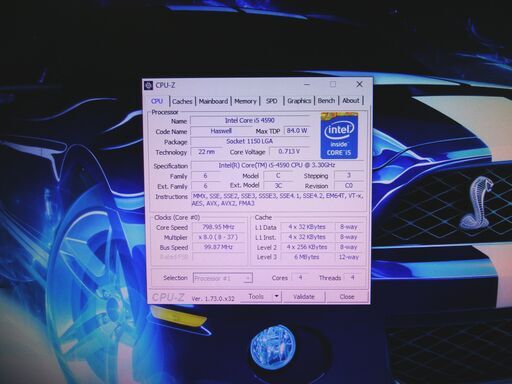Screen dimensions: 512x384
Task: Minimize the CPU-Z window
Action: click(x=307, y=84)
